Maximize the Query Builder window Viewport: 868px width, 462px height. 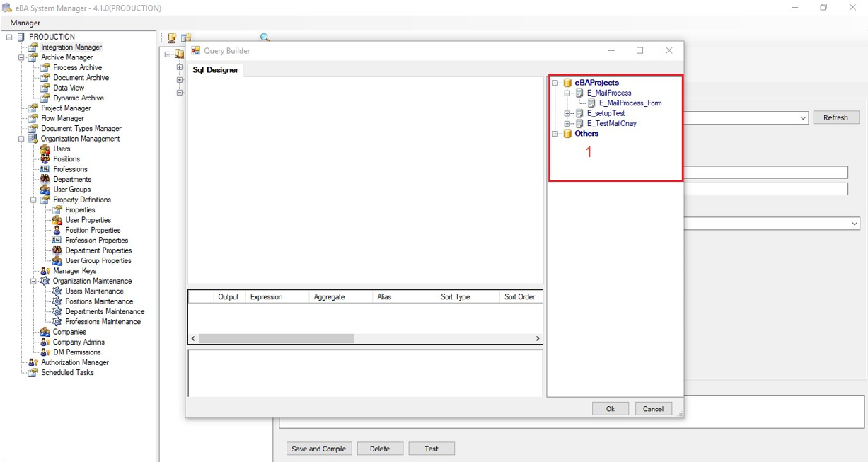click(640, 50)
